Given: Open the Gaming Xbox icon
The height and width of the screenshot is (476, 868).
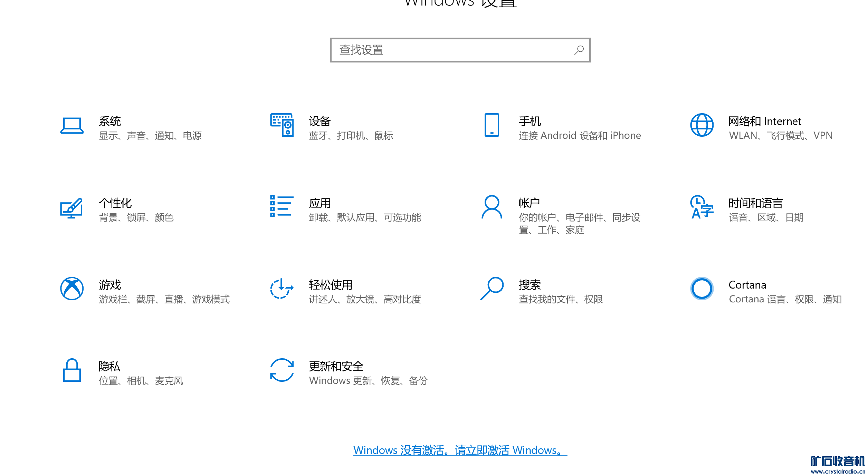Looking at the screenshot, I should point(71,289).
